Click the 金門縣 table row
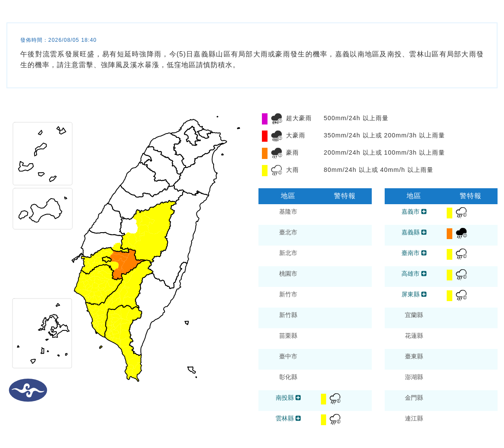Viewport: 504px width, 448px height. click(441, 401)
